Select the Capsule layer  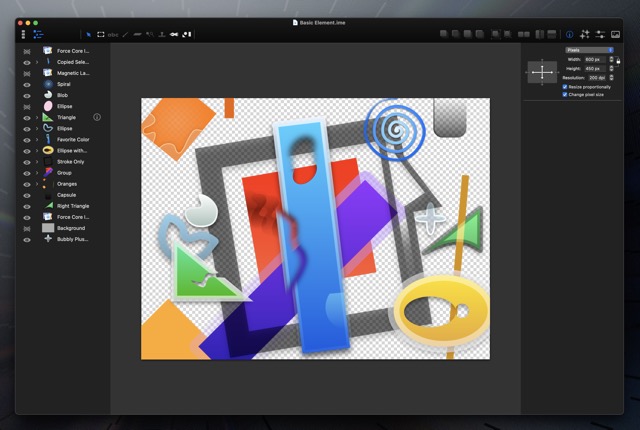coord(66,194)
